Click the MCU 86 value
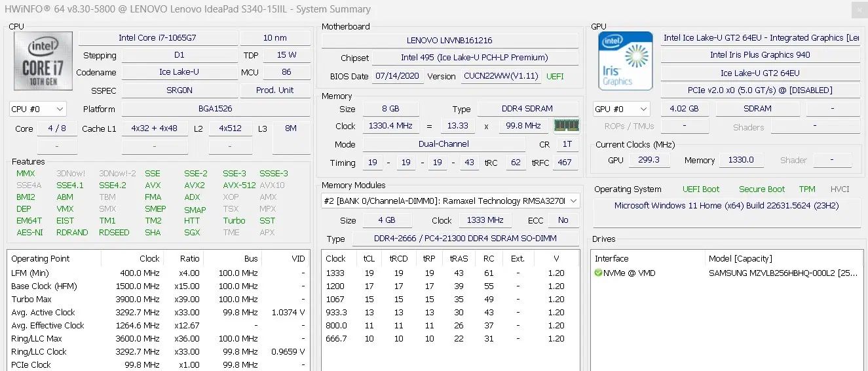 tap(286, 72)
